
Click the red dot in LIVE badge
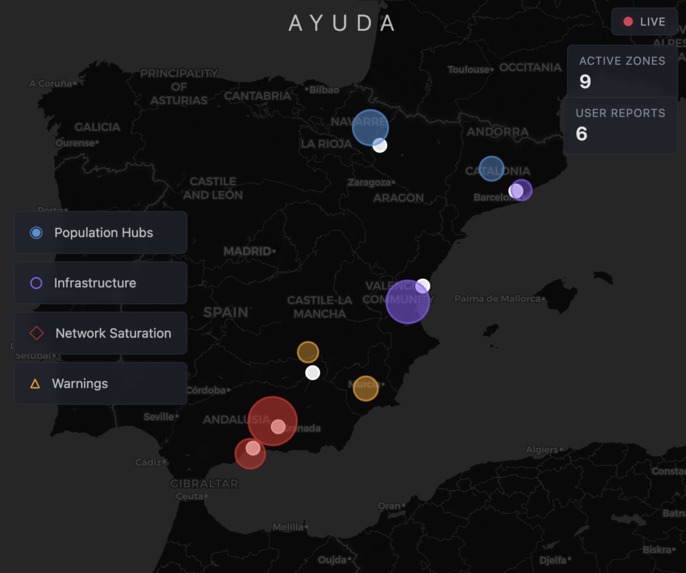[628, 21]
